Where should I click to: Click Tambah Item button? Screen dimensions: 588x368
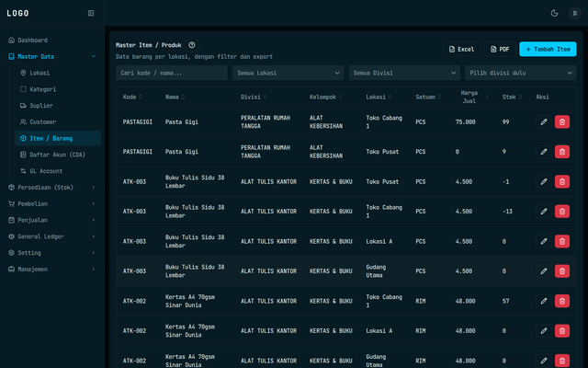(548, 49)
